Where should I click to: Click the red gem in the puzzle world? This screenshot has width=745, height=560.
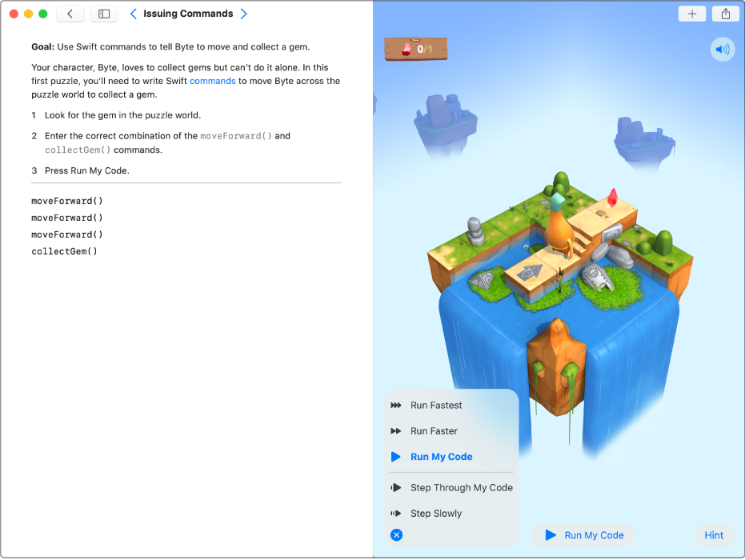click(x=613, y=197)
